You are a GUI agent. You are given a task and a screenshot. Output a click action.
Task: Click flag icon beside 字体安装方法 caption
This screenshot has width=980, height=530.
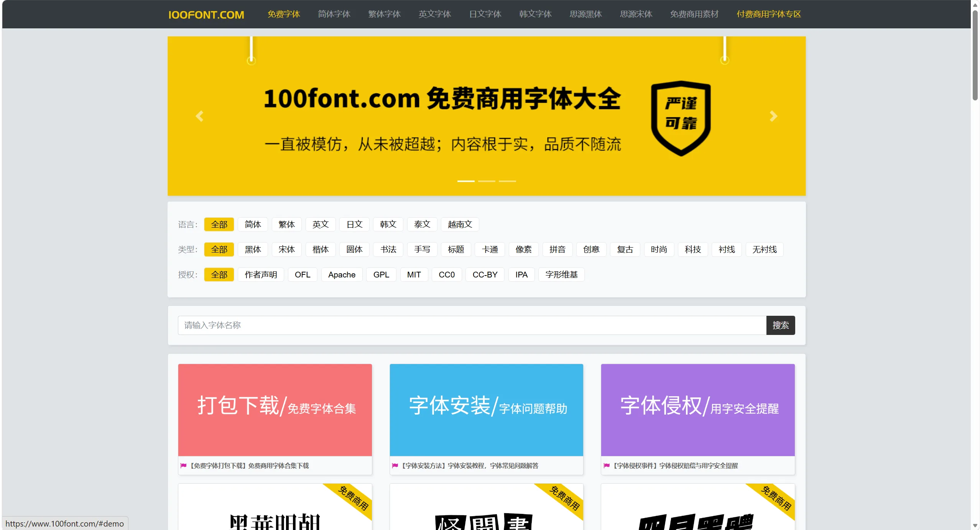click(x=395, y=466)
